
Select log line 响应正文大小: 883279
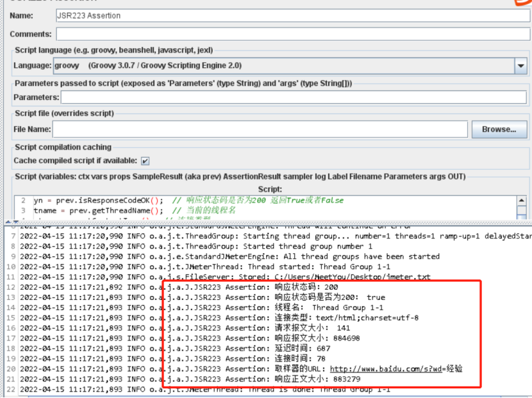(190, 379)
